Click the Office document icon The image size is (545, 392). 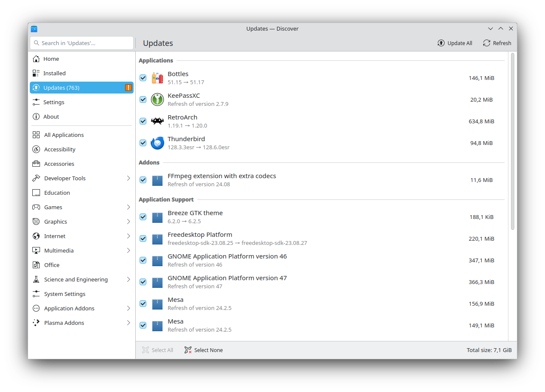[x=36, y=265]
